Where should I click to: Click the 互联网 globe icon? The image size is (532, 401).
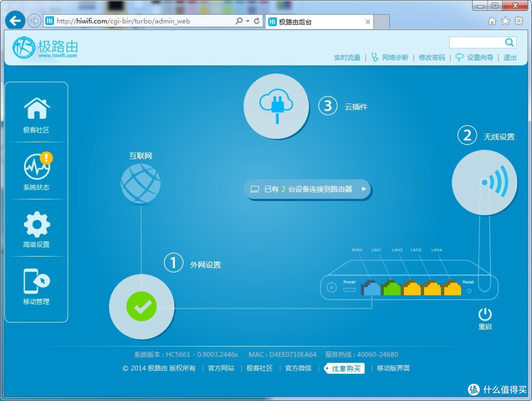click(x=141, y=184)
